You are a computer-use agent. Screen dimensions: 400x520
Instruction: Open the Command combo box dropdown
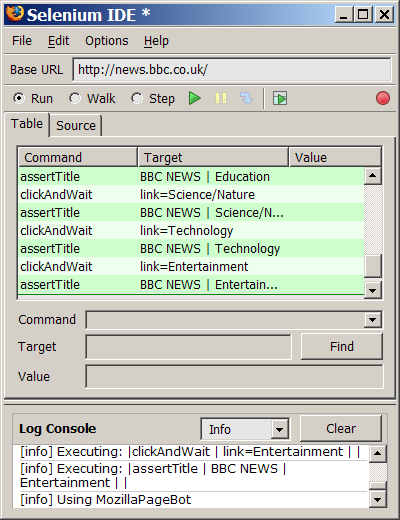372,320
